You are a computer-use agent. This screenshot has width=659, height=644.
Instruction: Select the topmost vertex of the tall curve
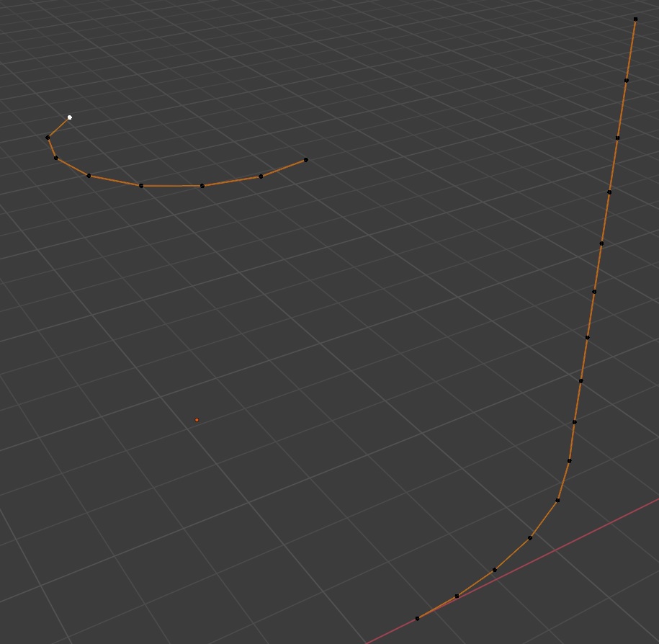point(635,19)
